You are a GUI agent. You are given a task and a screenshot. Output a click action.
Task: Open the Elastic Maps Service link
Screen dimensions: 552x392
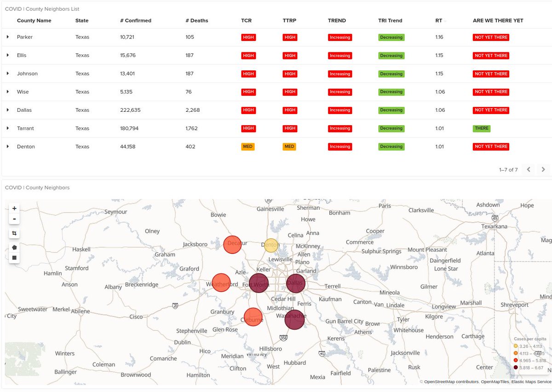pos(532,381)
